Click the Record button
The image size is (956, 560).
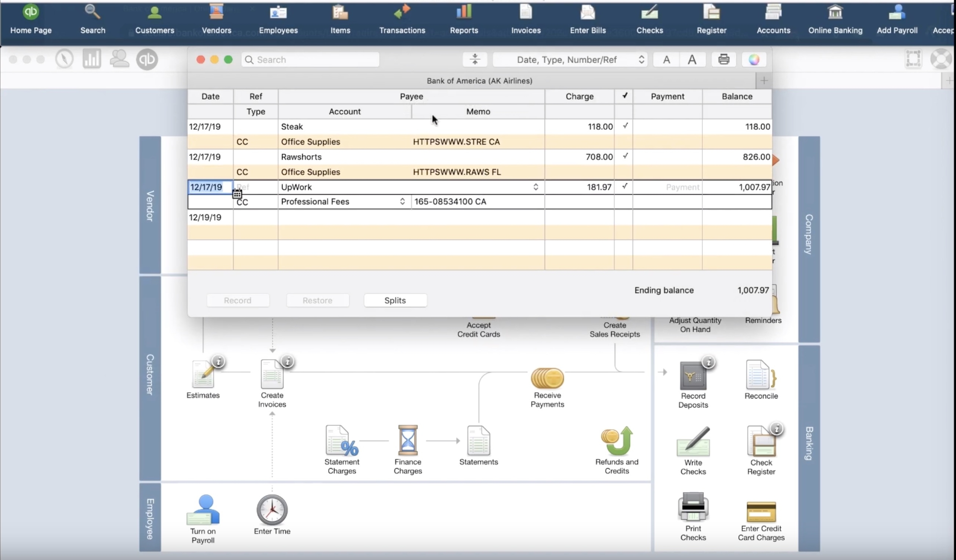(238, 300)
